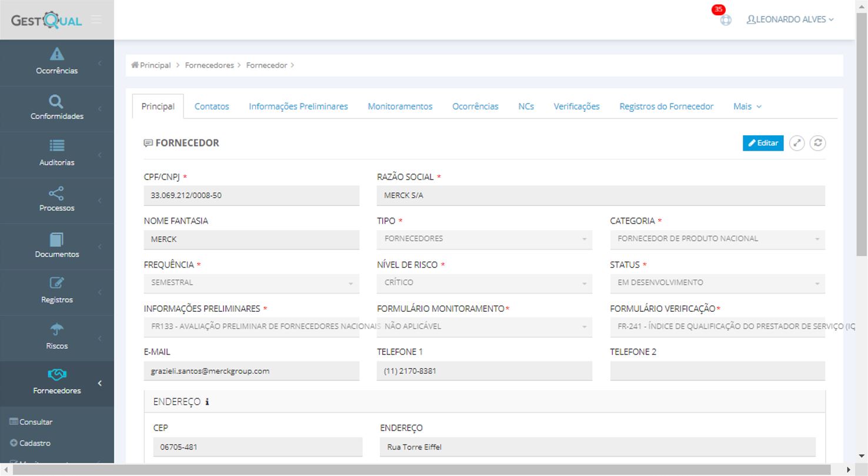Click the Nome Fantasia field
Viewport: 868px width, 476px height.
[251, 239]
